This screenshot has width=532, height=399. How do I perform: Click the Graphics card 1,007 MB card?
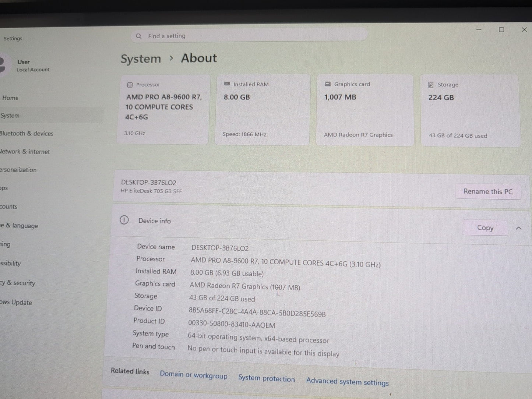coord(365,110)
